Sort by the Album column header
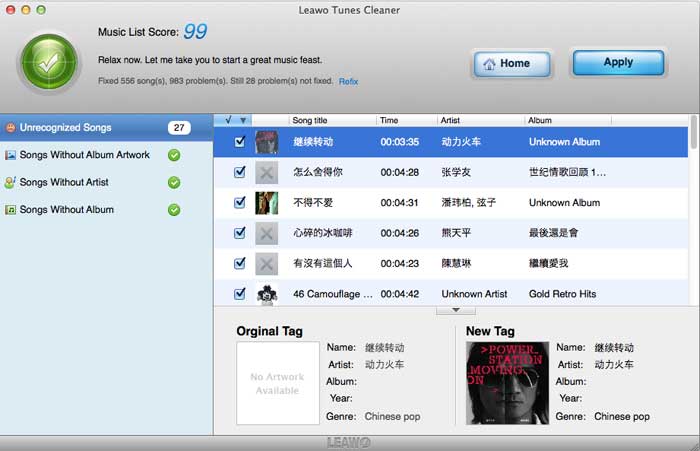The width and height of the screenshot is (700, 451). coord(568,121)
